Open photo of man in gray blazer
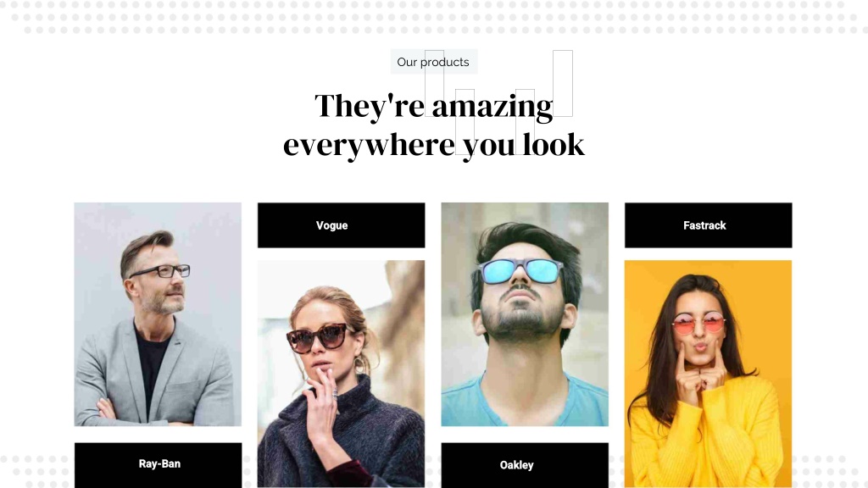The width and height of the screenshot is (868, 488). 158,314
